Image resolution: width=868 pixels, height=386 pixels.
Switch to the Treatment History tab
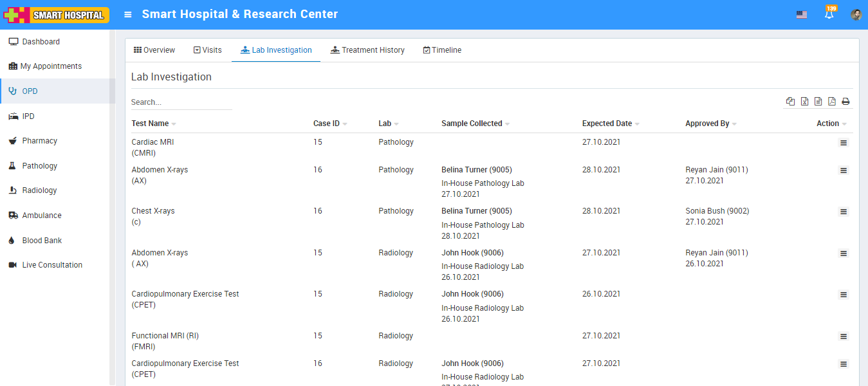(x=367, y=50)
